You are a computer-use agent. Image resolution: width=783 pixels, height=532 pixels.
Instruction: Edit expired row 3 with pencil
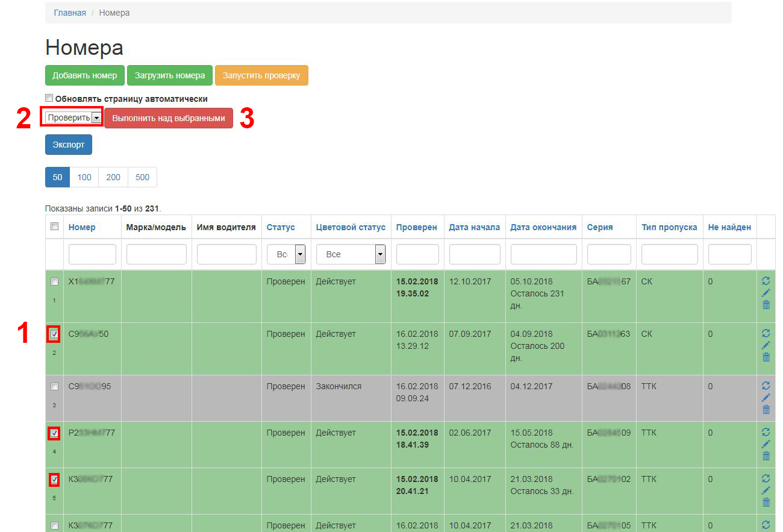(766, 398)
